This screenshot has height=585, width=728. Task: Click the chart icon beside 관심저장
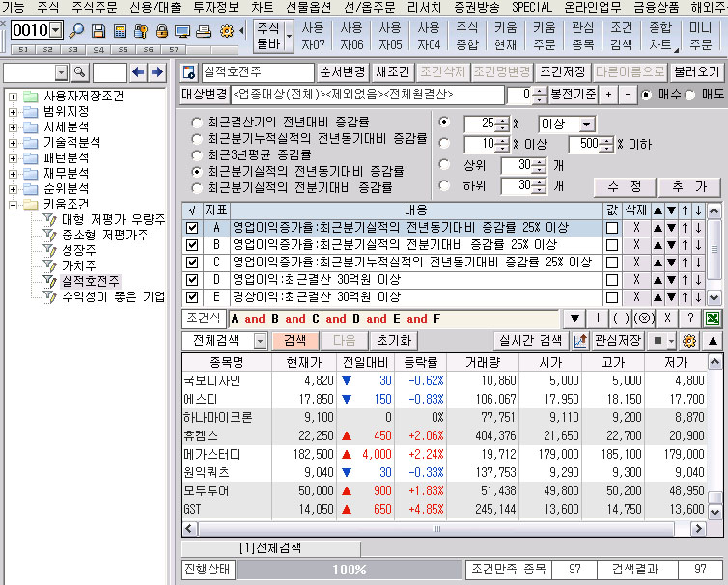click(x=580, y=341)
